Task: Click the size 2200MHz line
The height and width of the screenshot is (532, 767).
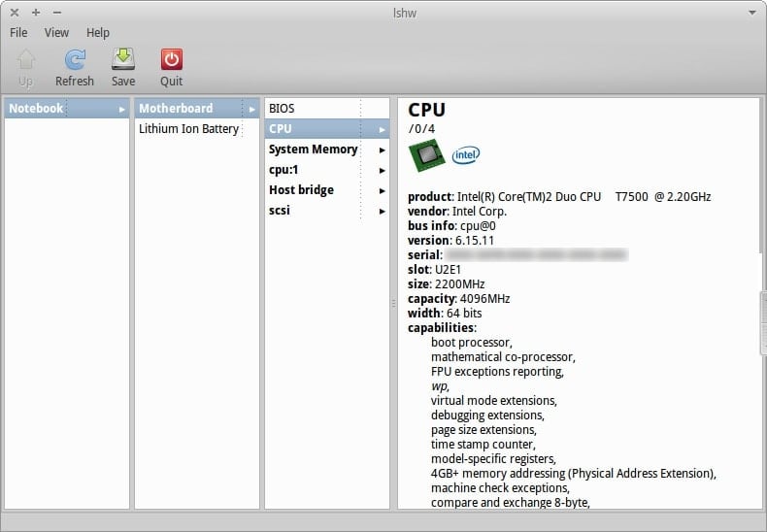Action: click(446, 284)
